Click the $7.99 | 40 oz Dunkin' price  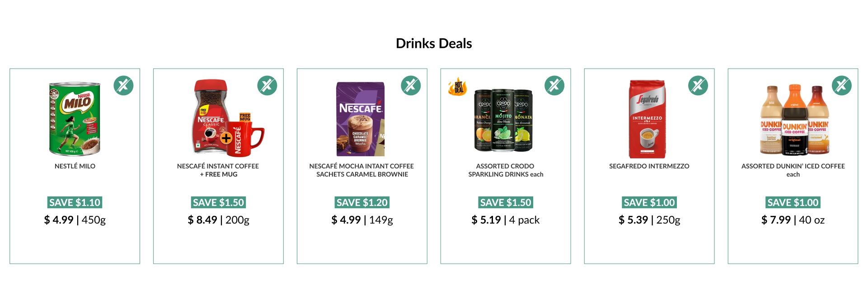click(793, 220)
